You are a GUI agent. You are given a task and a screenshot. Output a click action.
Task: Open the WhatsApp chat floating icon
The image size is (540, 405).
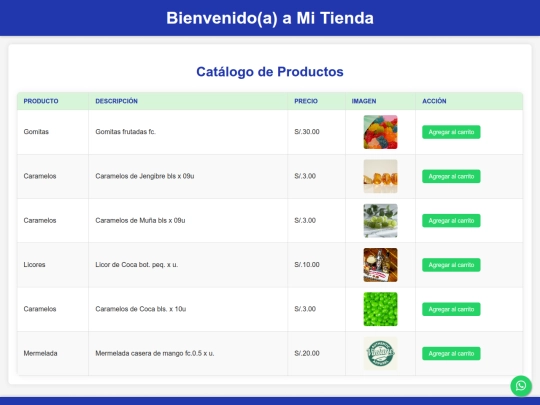click(521, 386)
